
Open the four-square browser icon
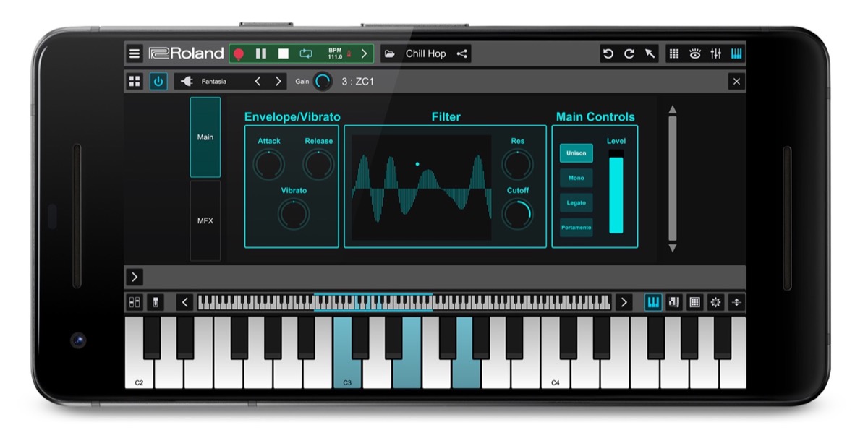point(135,82)
